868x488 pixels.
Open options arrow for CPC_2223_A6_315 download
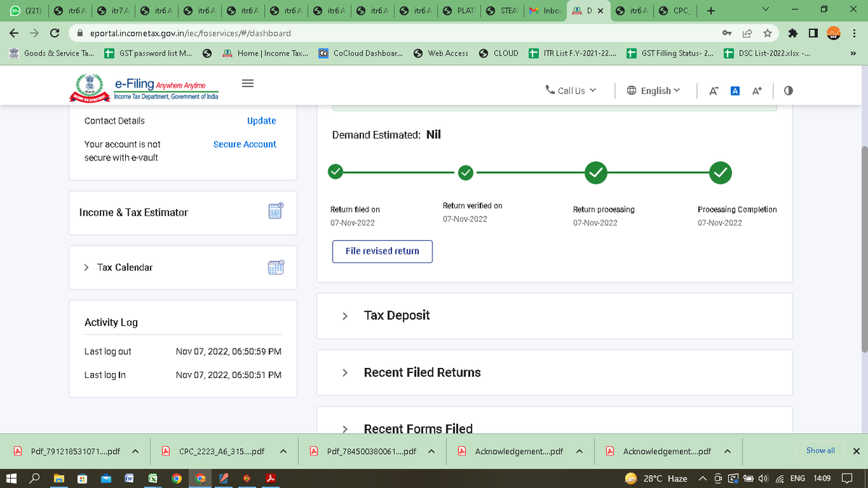click(x=283, y=451)
